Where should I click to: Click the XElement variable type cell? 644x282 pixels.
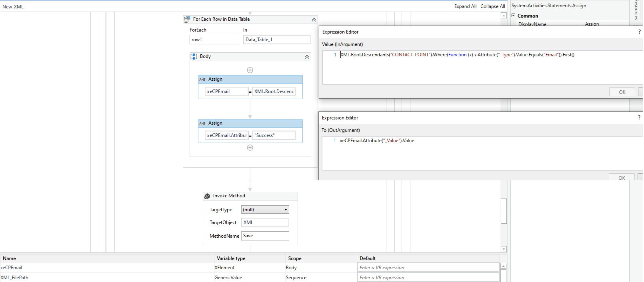pyautogui.click(x=250, y=268)
